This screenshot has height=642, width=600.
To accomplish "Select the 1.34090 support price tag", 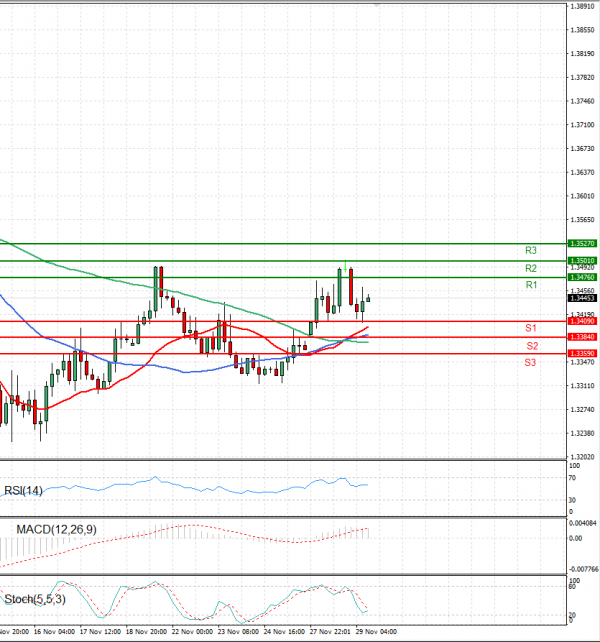I will 582,321.
